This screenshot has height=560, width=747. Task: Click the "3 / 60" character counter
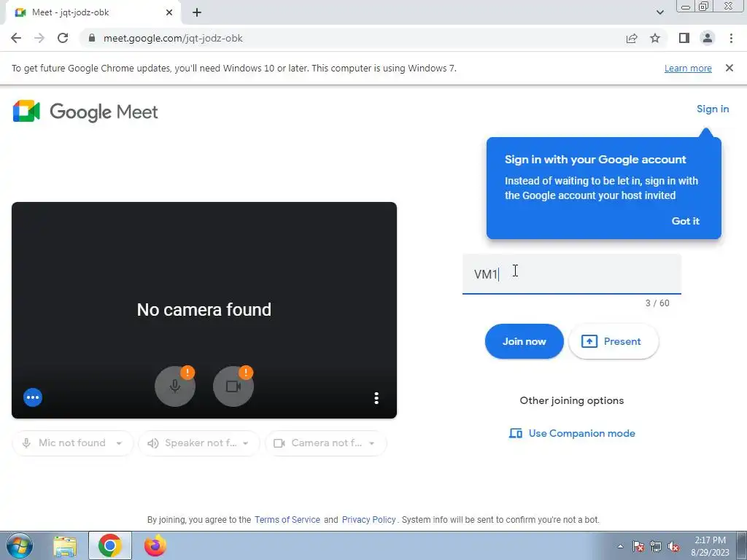coord(657,303)
